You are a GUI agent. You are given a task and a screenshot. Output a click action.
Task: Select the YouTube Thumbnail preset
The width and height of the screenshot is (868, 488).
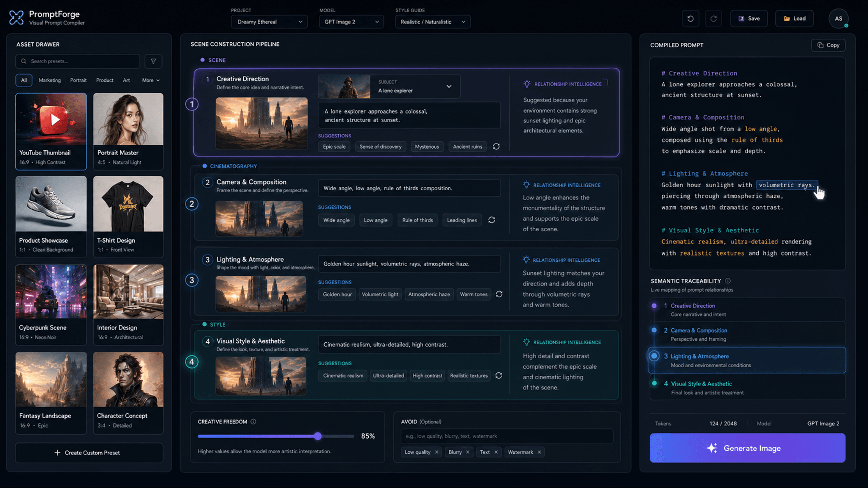[x=51, y=131]
